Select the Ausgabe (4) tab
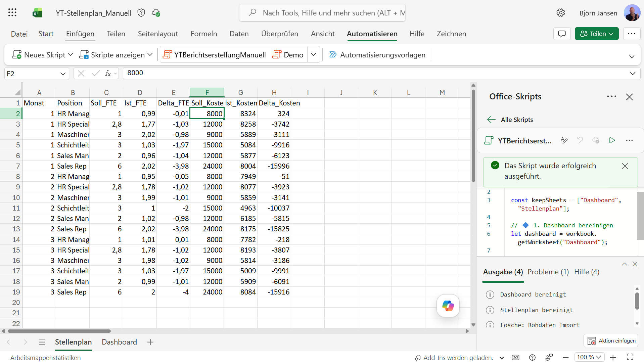Viewport: 644px width, 362px height. click(503, 272)
